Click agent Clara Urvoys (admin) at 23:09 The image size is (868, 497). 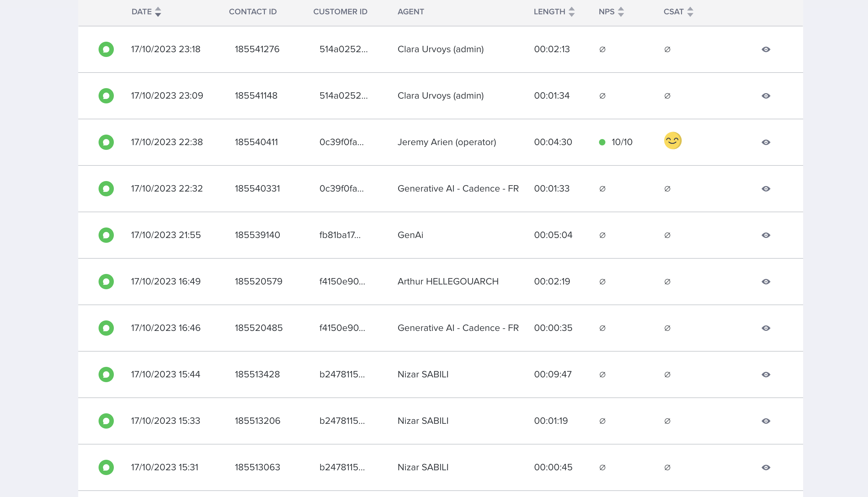[440, 95]
